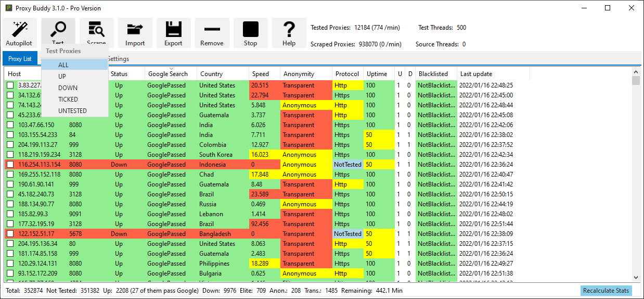Sort the list by Speed column
The height and width of the screenshot is (299, 644).
(x=261, y=74)
